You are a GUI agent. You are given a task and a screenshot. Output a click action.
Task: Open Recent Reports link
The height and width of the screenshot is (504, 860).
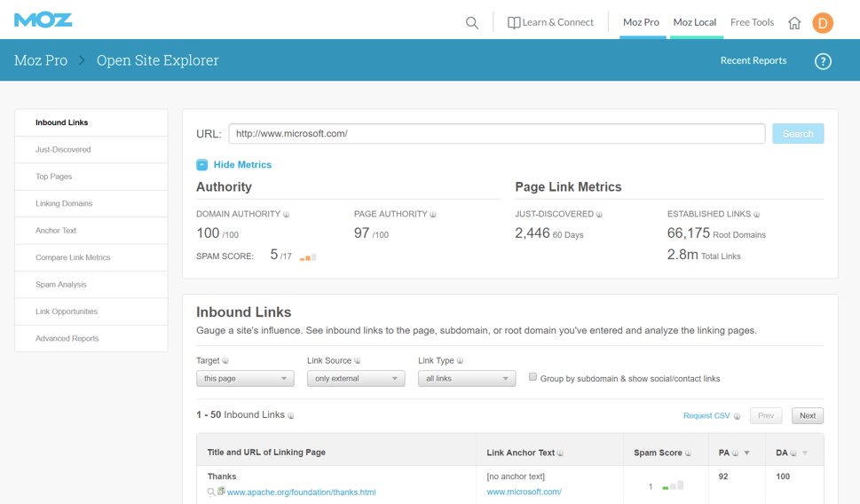[x=753, y=61]
